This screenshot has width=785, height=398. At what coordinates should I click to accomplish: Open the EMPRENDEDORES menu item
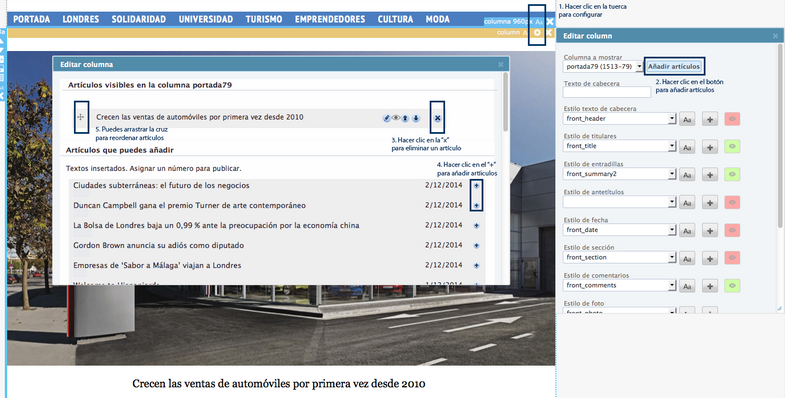[330, 20]
